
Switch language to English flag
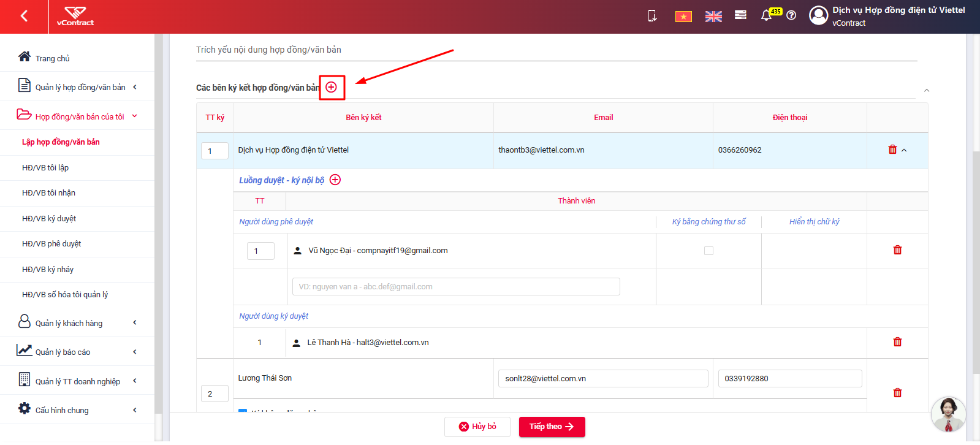click(x=713, y=17)
